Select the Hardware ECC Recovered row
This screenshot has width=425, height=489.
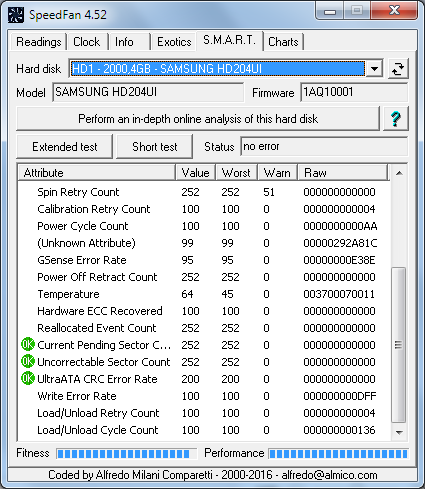pos(204,311)
